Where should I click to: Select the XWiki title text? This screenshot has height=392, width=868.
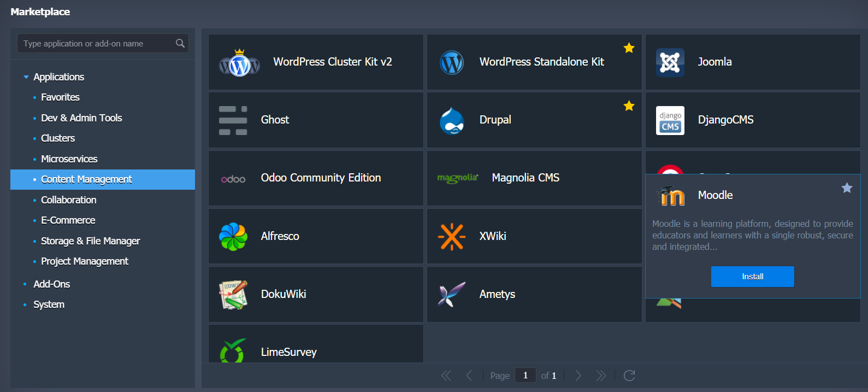(x=493, y=236)
